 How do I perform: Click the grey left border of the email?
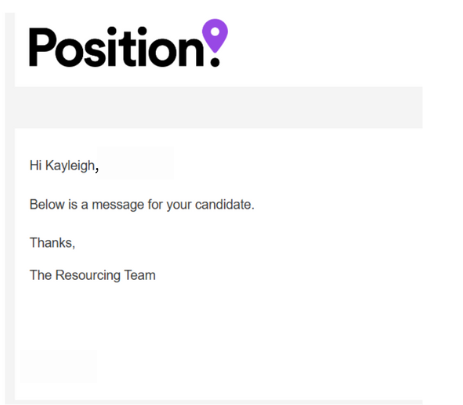10,207
